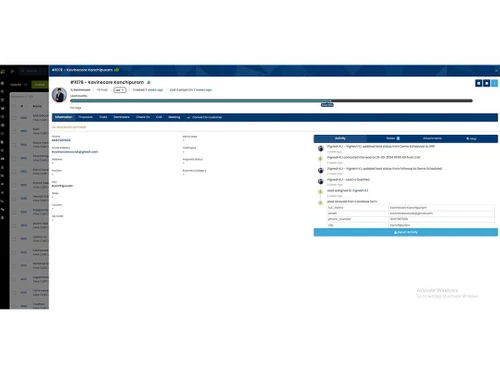Click the lock icon beside the lead title
500x375 pixels.
149,82
